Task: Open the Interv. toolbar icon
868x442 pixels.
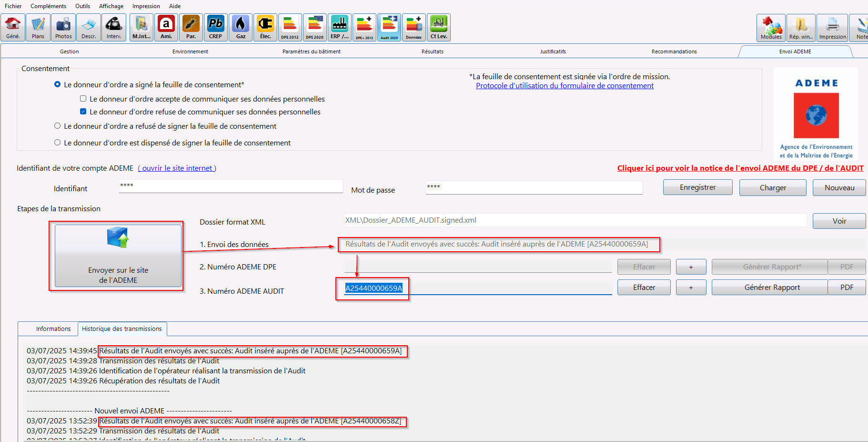Action: point(114,28)
